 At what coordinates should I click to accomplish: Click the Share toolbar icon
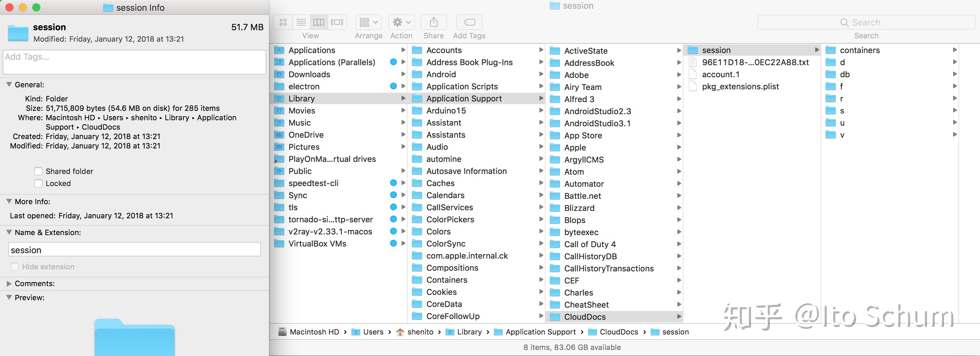click(x=433, y=23)
